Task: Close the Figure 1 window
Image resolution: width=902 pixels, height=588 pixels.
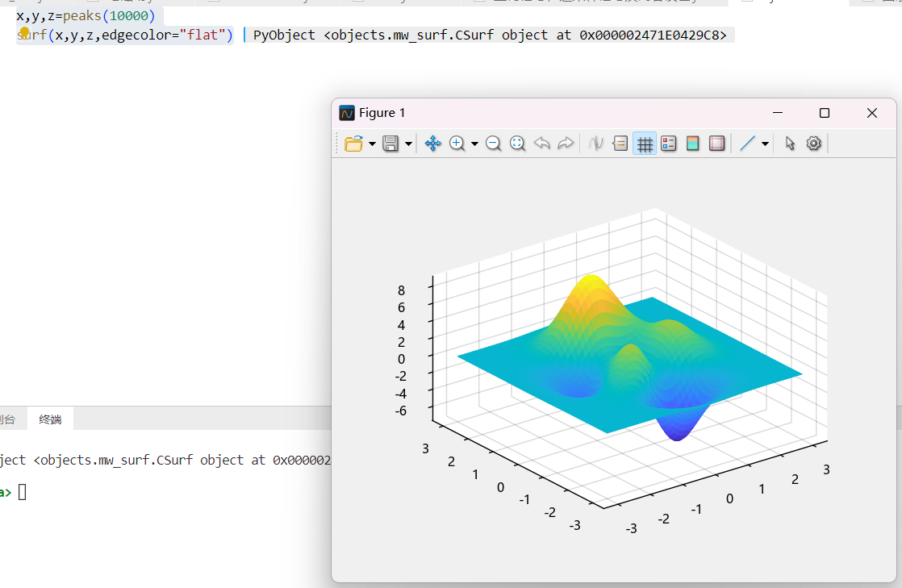Action: (x=872, y=113)
